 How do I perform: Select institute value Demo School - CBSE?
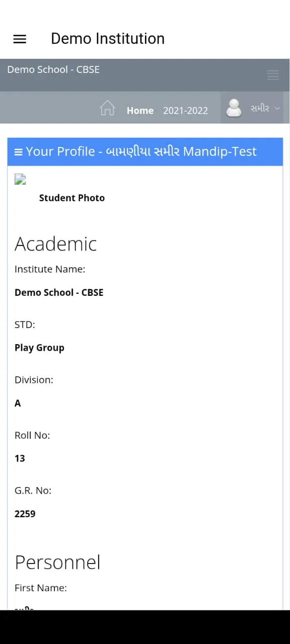(x=59, y=292)
